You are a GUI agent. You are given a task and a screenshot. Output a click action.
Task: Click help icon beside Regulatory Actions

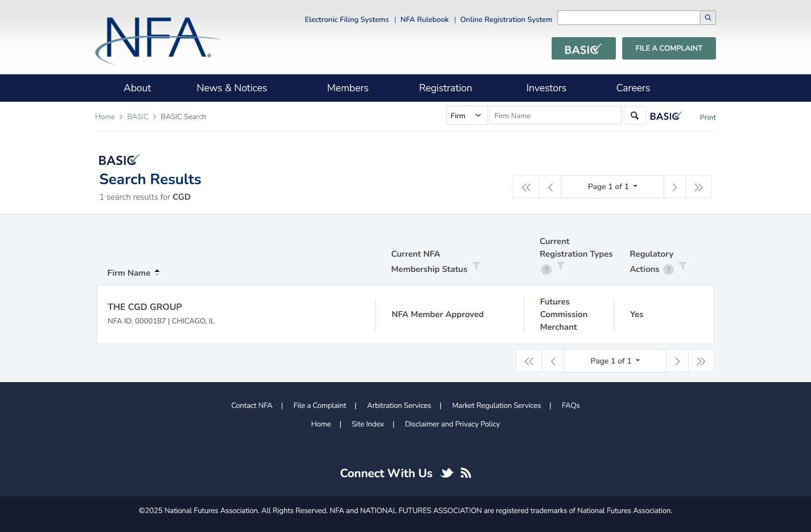tap(668, 269)
